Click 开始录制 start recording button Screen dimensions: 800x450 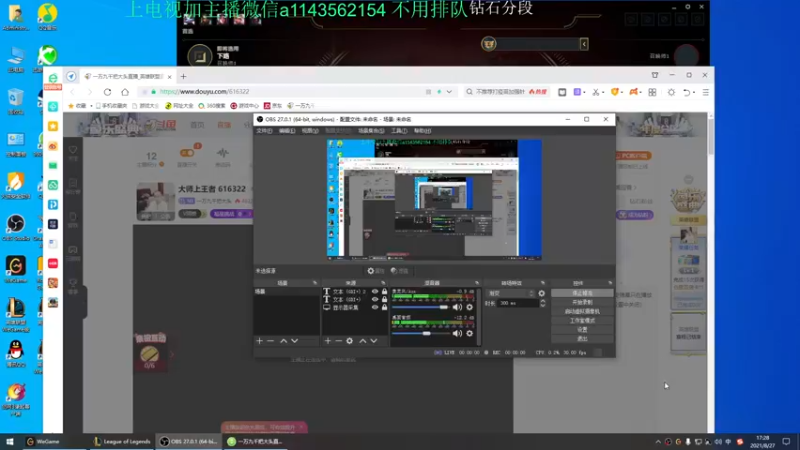click(x=582, y=302)
